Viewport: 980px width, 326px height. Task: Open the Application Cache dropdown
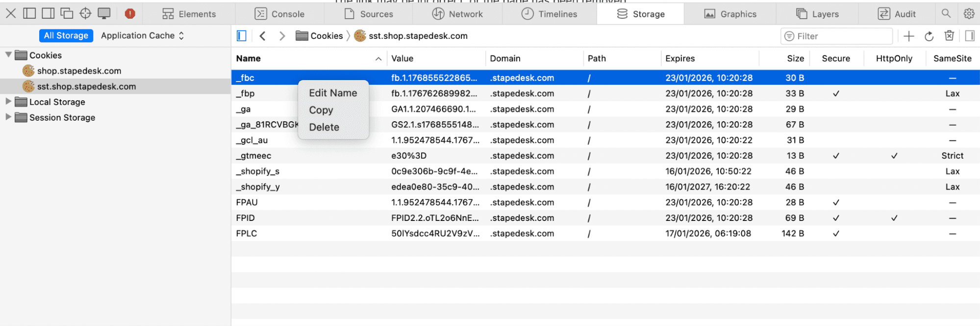142,35
